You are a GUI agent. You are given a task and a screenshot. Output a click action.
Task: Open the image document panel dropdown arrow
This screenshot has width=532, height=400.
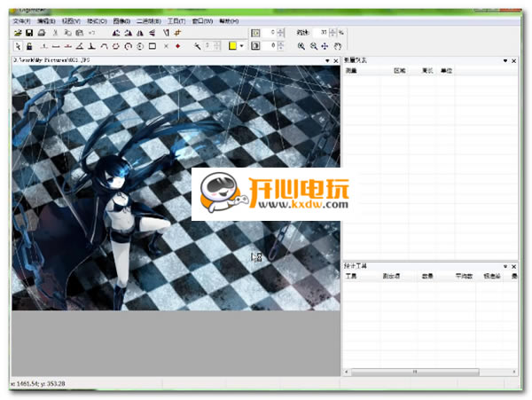(x=327, y=60)
